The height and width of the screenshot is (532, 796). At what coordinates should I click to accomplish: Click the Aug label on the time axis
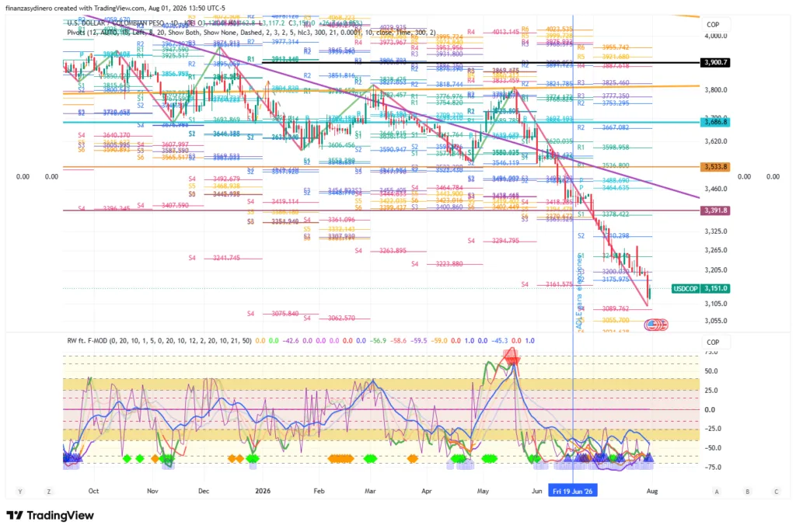pos(652,491)
